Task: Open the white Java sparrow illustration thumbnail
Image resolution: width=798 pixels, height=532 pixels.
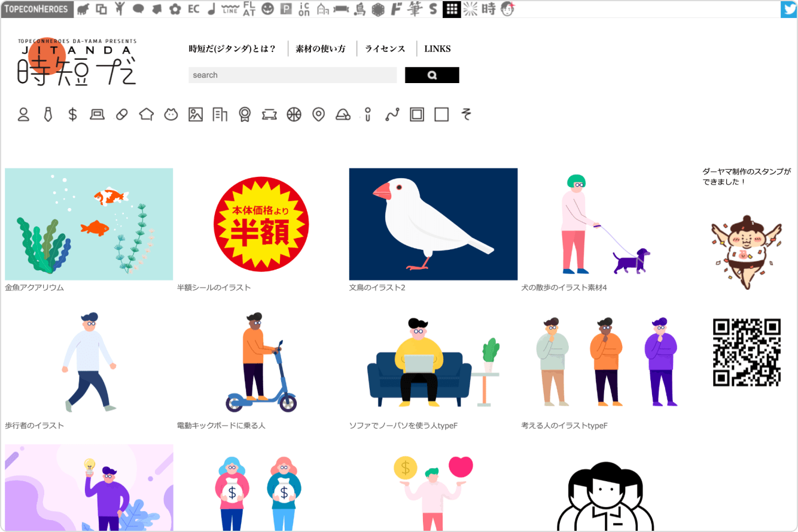Action: pyautogui.click(x=433, y=224)
